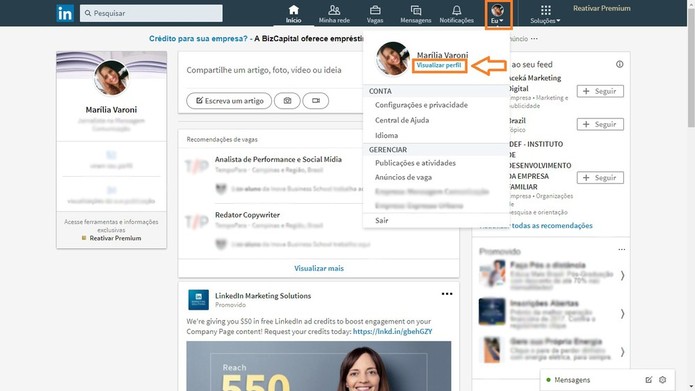This screenshot has height=391, width=695.
Task: Click the Pesquisar search field
Action: [151, 13]
